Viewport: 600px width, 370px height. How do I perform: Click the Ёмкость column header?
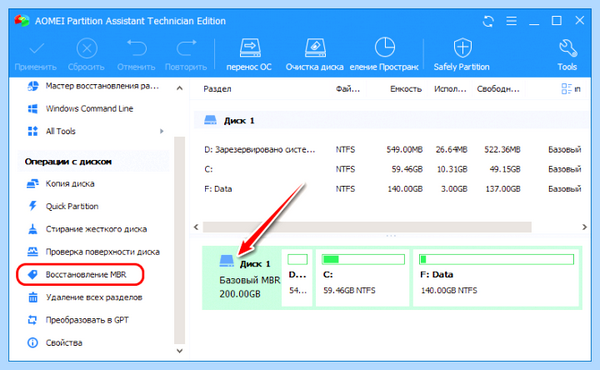point(406,89)
